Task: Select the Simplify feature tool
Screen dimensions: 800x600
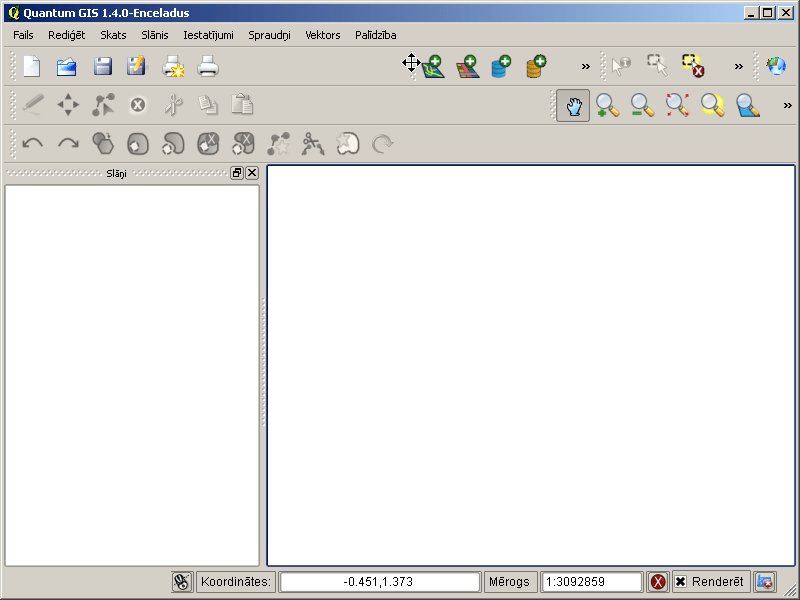Action: [103, 144]
